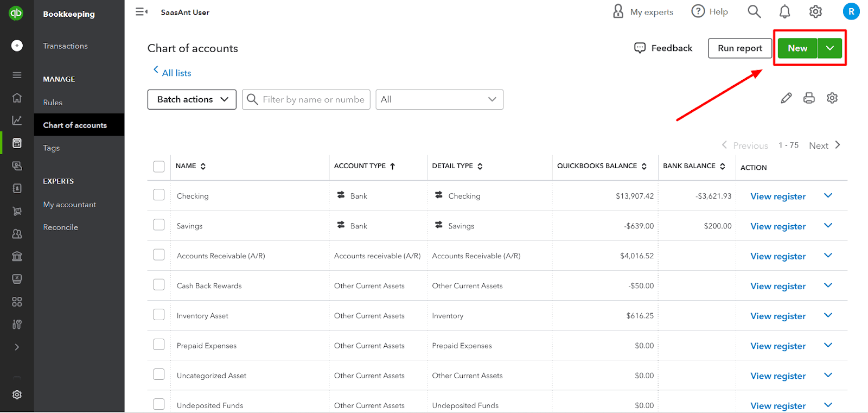Expand the left rail with the arrow icon
Image resolution: width=868 pixels, height=413 pixels.
coord(17,347)
